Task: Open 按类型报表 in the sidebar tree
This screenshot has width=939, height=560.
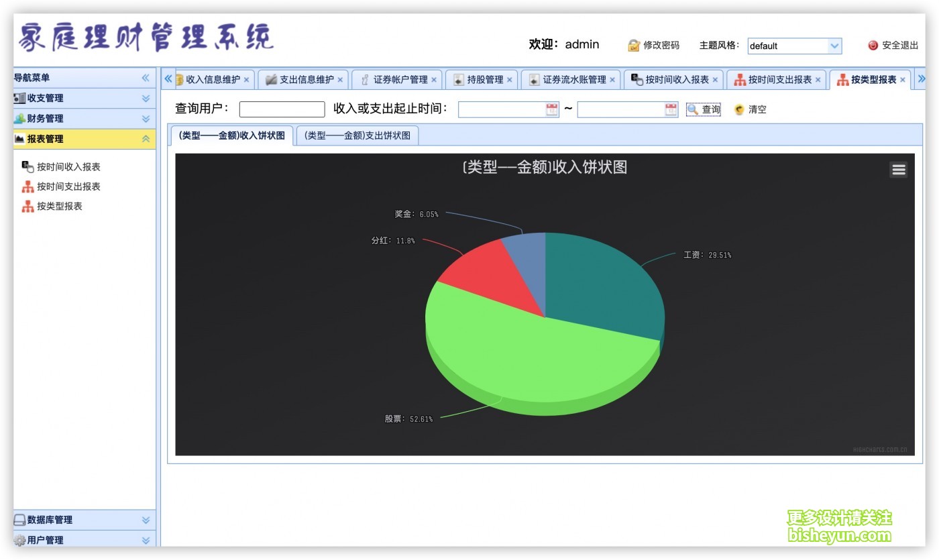Action: (x=60, y=207)
